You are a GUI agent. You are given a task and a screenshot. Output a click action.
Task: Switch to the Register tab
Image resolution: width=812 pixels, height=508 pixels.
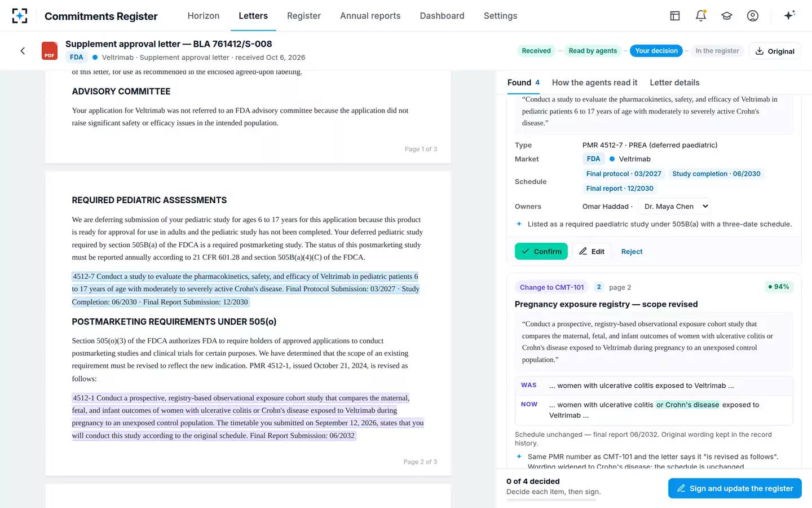[x=304, y=16]
